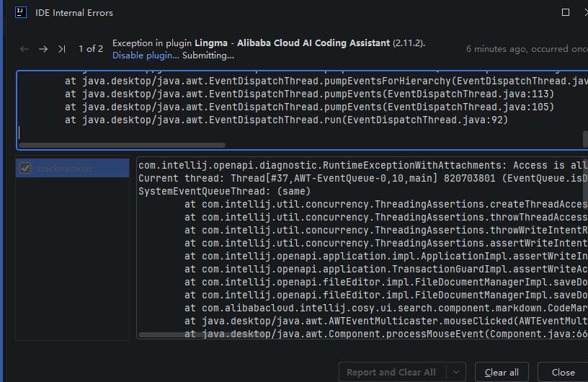Click the plugin name Lingma - Alibaba Cloud text
The width and height of the screenshot is (588, 382).
point(292,43)
